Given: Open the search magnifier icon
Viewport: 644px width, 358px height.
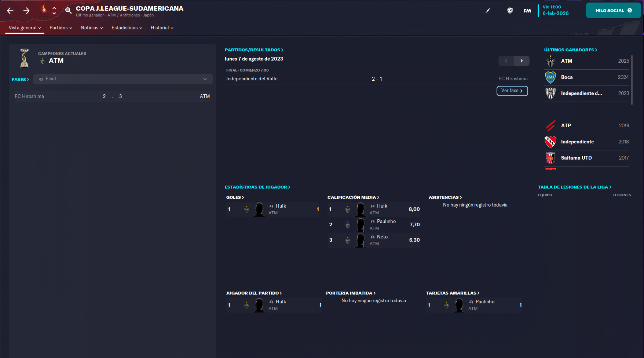Looking at the screenshot, I should [x=68, y=10].
